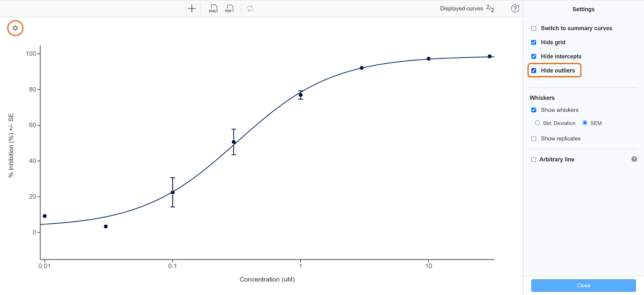Select Std. Deviation radio button
The height and width of the screenshot is (295, 644).
[537, 123]
